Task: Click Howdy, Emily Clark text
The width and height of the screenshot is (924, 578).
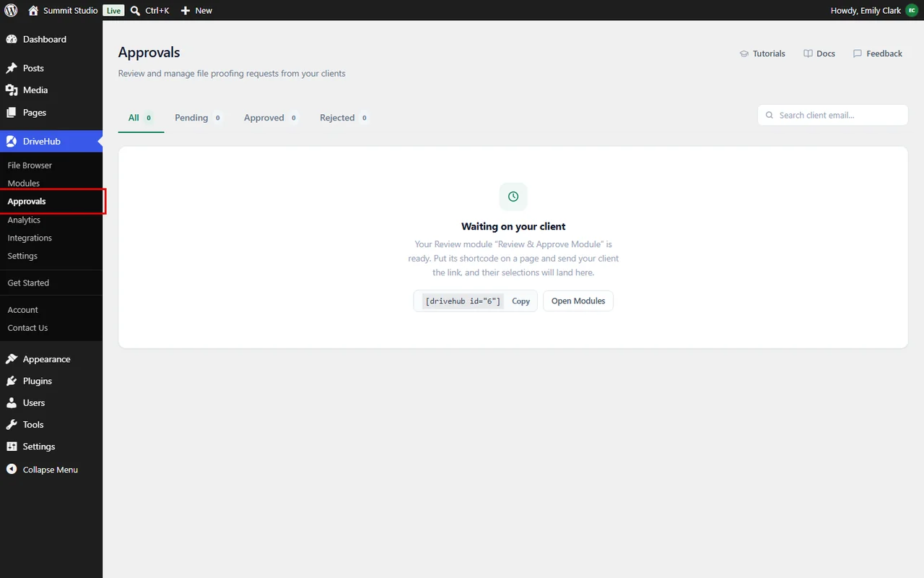Action: (866, 11)
